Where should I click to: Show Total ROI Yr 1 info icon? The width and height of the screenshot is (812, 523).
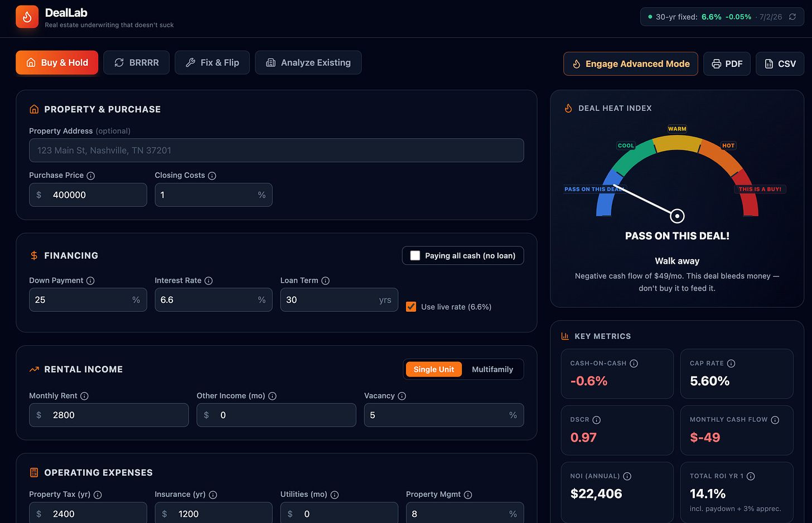point(751,476)
